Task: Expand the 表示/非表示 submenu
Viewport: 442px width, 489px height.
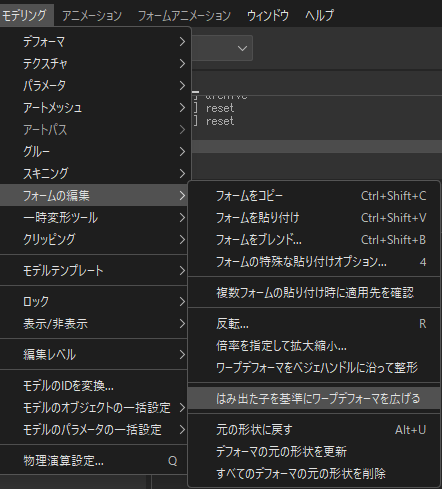Action: coord(95,323)
